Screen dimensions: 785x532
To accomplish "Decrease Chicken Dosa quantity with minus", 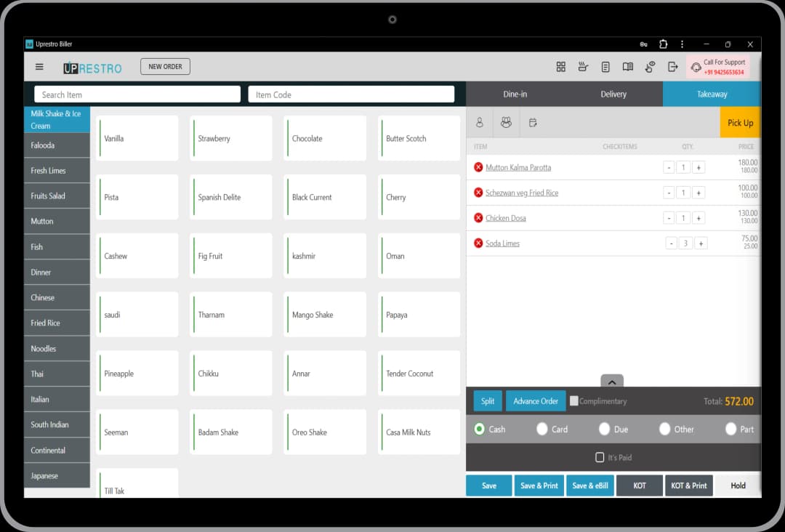I will 669,218.
